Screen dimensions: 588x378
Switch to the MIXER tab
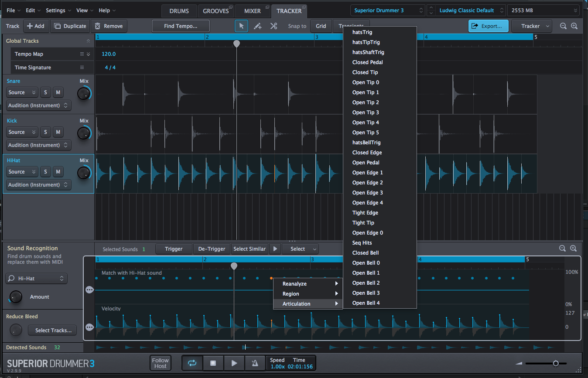(253, 11)
